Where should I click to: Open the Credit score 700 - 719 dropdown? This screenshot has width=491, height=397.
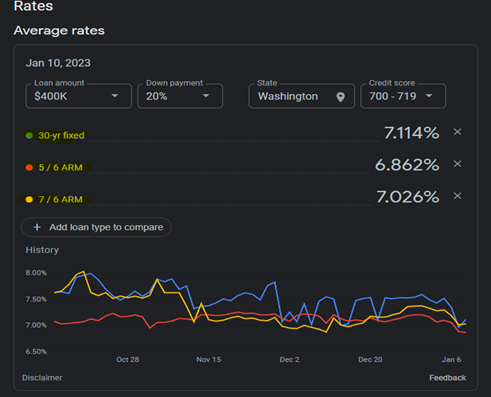[403, 96]
